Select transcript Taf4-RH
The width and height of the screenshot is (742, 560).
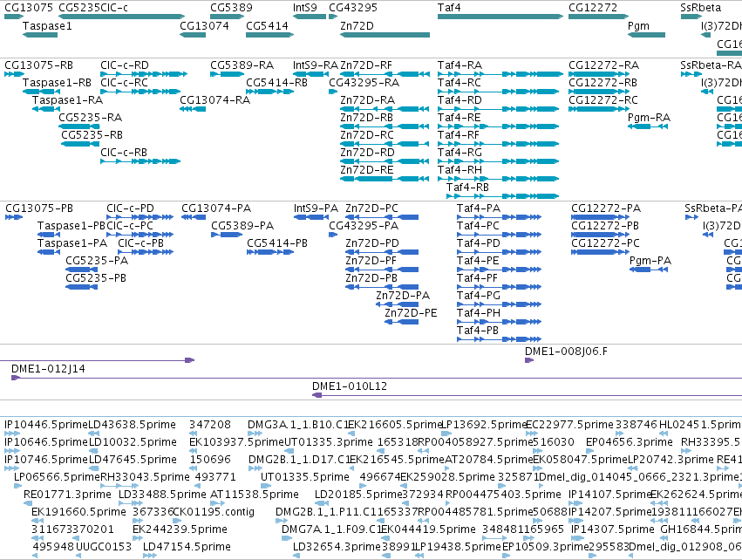[x=498, y=179]
